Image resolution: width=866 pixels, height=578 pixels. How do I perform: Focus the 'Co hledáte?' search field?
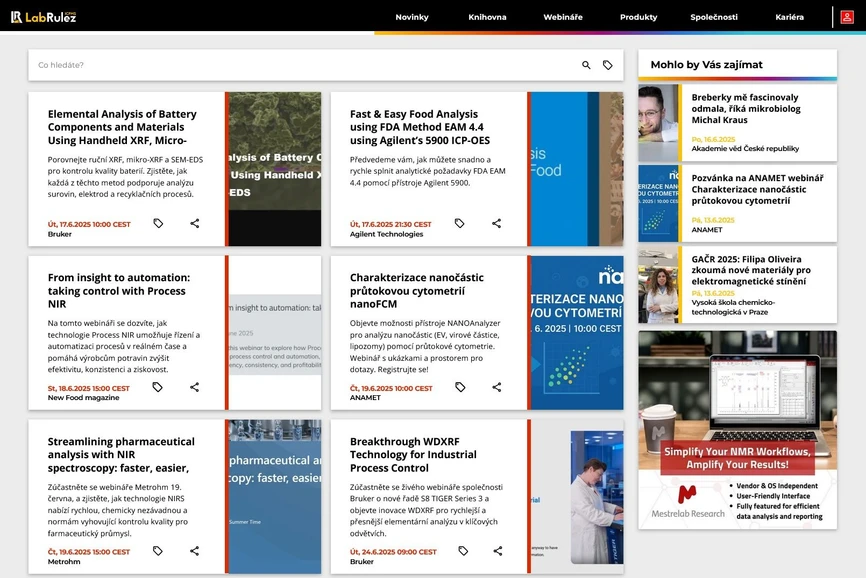coord(304,65)
